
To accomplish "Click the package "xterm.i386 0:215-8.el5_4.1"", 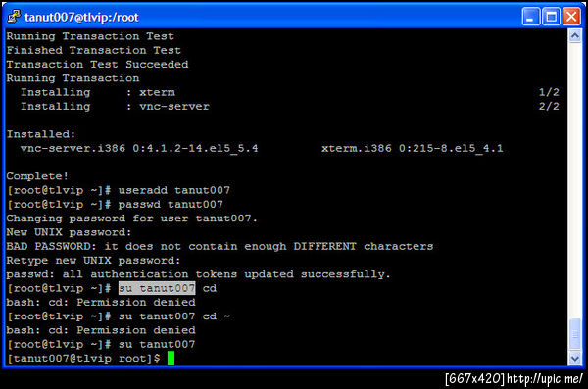I will (413, 149).
